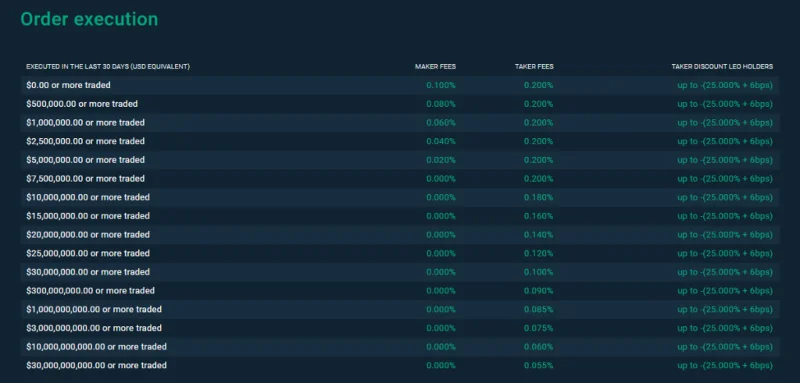Select the '$10,000,000.00 or more traded' row label
Viewport: 800px width, 383px height.
88,197
